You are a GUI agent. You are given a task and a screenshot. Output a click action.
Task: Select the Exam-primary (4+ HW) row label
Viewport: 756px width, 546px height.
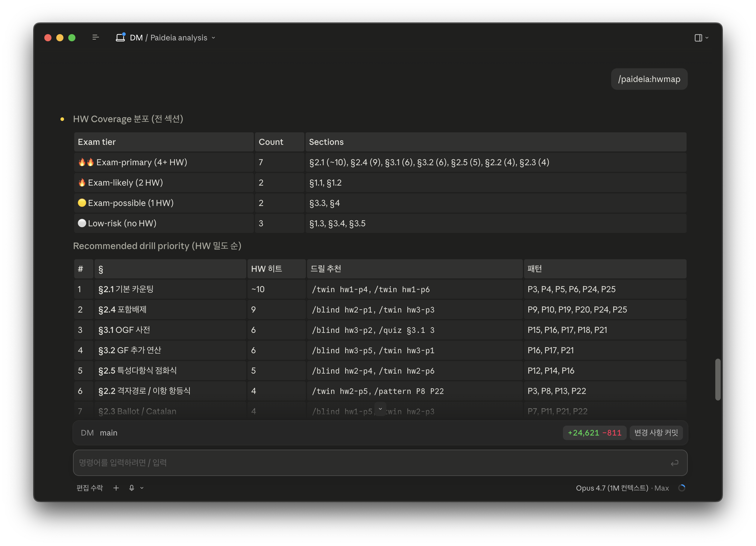tap(164, 162)
